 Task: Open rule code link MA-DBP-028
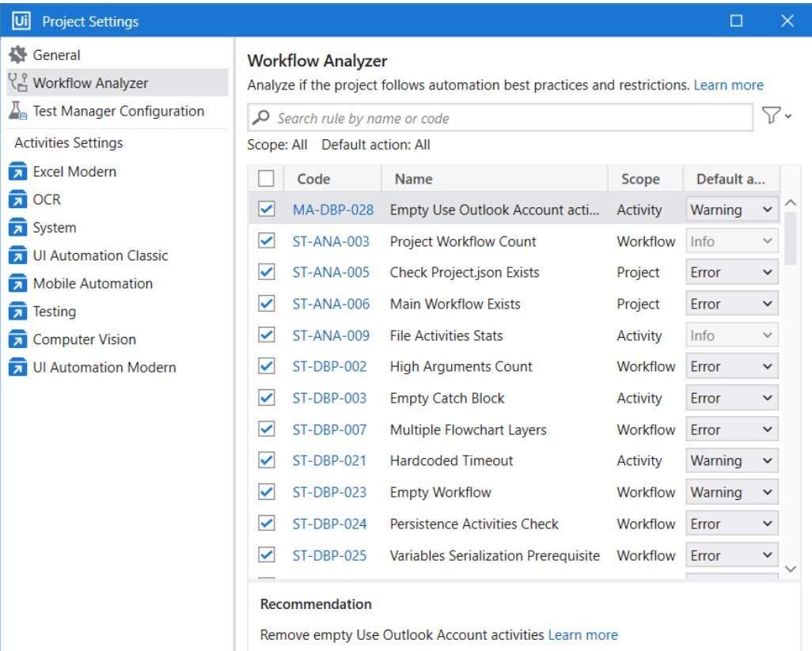point(333,210)
